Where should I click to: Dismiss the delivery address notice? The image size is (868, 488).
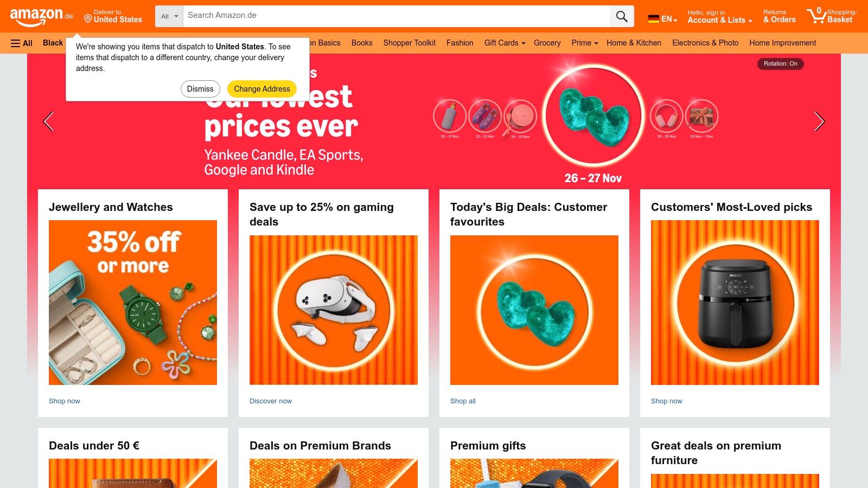[x=200, y=89]
